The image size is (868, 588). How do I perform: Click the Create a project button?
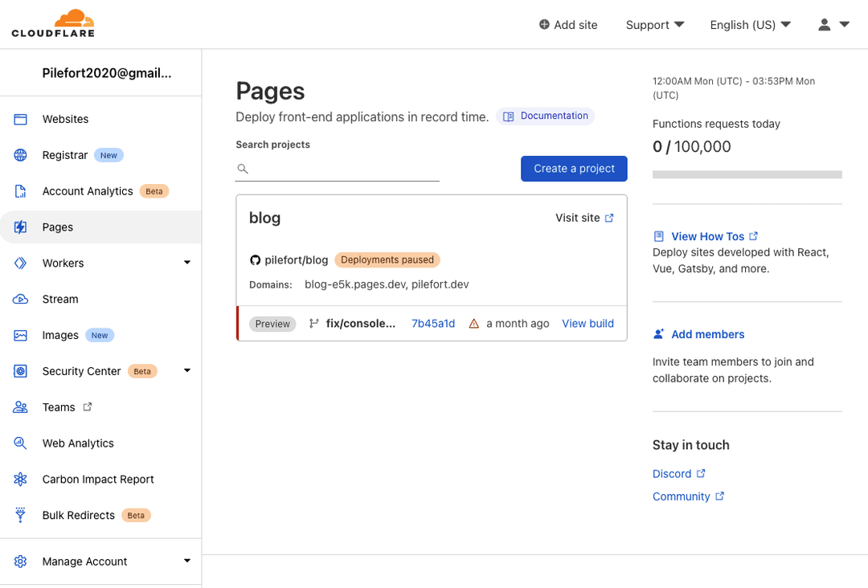click(x=574, y=169)
